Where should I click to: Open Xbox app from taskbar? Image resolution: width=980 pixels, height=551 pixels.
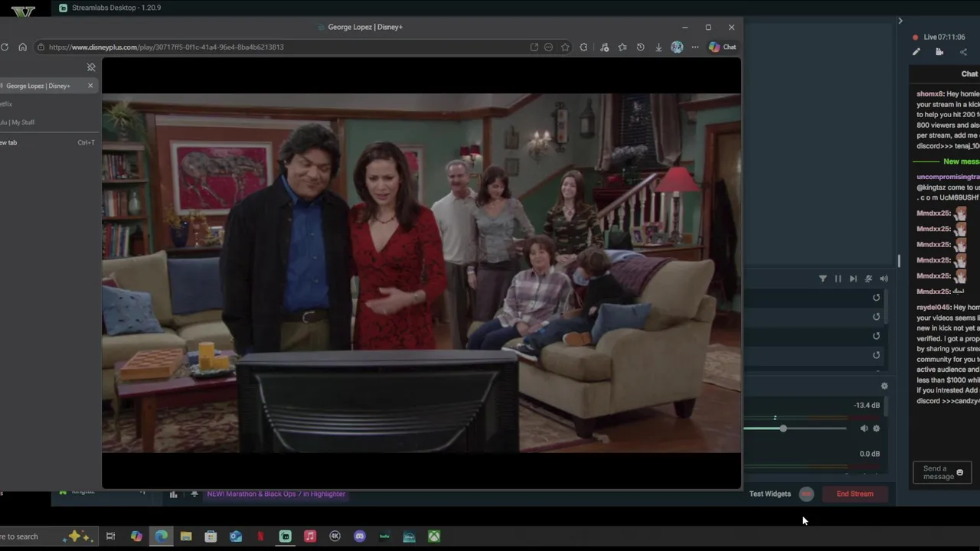click(434, 536)
